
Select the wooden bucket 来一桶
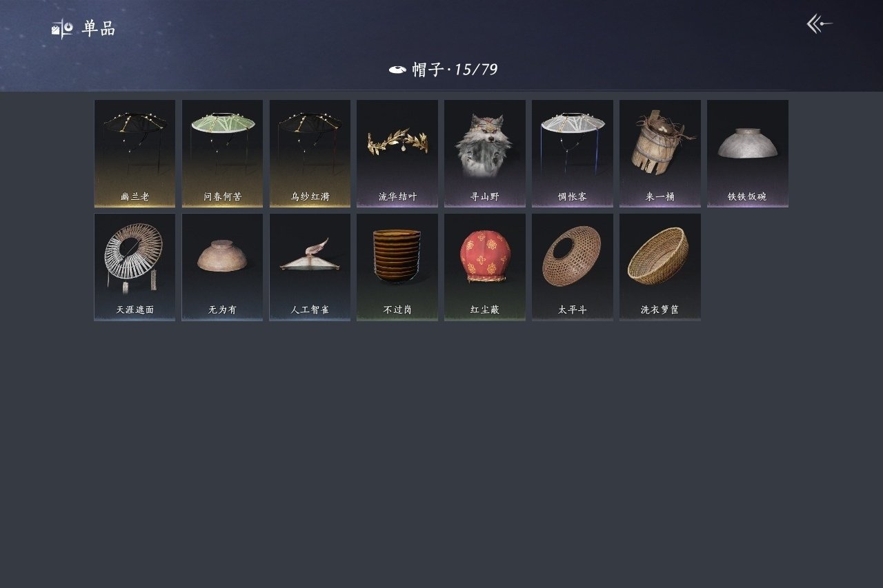(x=660, y=154)
